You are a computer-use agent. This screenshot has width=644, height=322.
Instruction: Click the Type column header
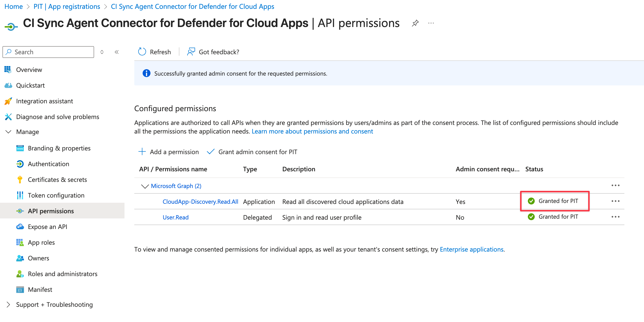250,169
